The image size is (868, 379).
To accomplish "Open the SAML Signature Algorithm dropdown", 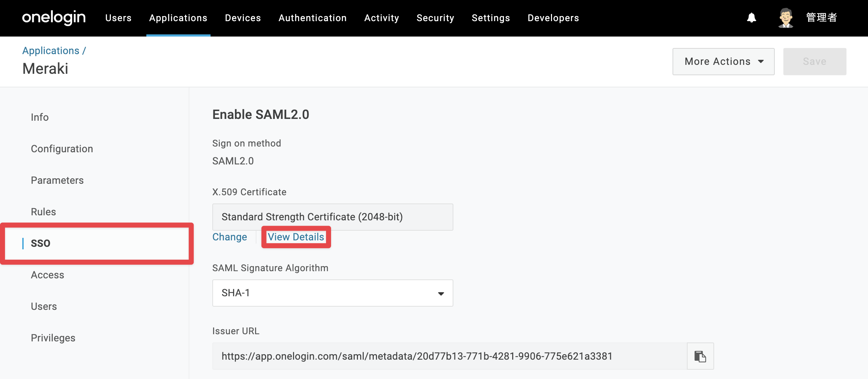I will point(333,293).
